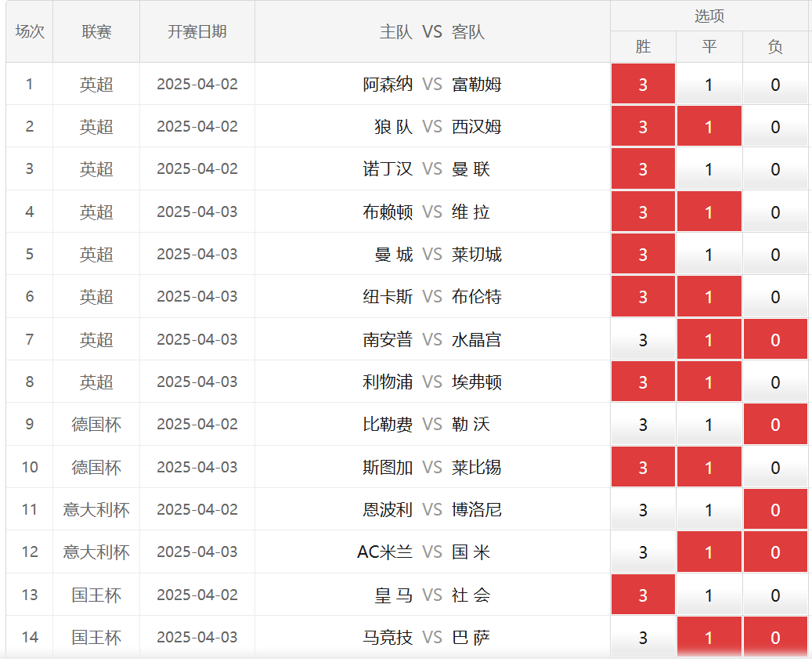
Task: Toggle win option 3 for 阿森纳 vs 富勒姆
Action: pos(643,84)
